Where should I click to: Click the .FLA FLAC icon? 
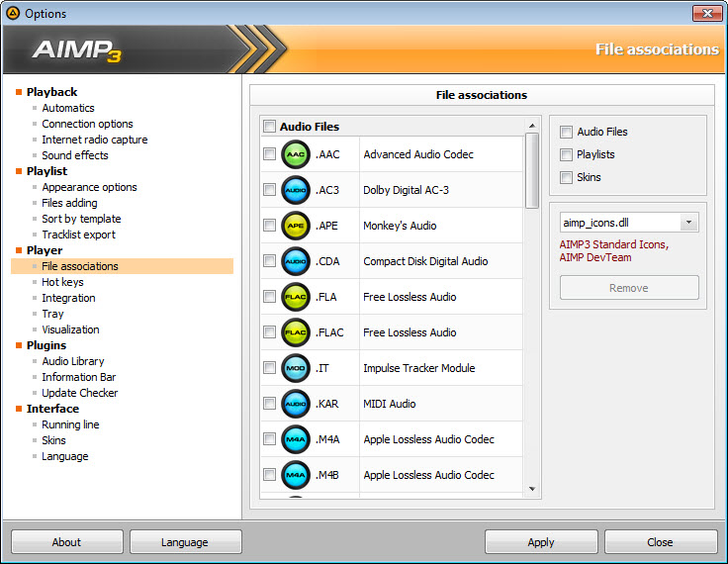296,297
